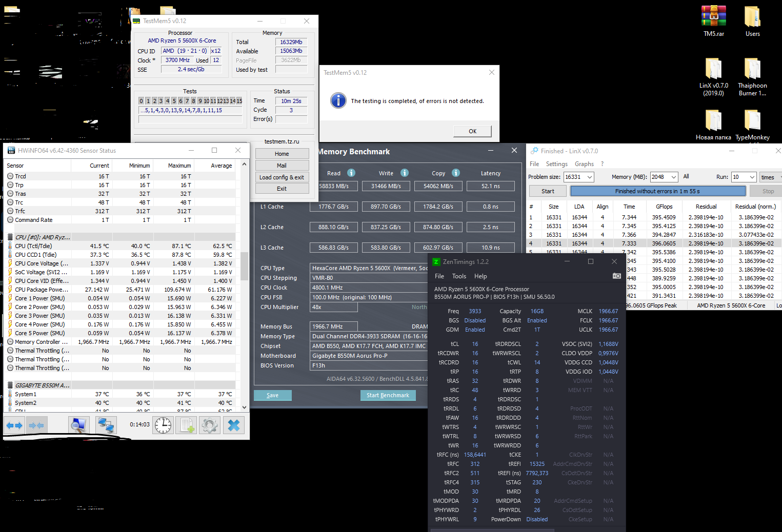Image resolution: width=782 pixels, height=532 pixels.
Task: Click the green ZenTimings title bar icon
Action: coord(436,261)
